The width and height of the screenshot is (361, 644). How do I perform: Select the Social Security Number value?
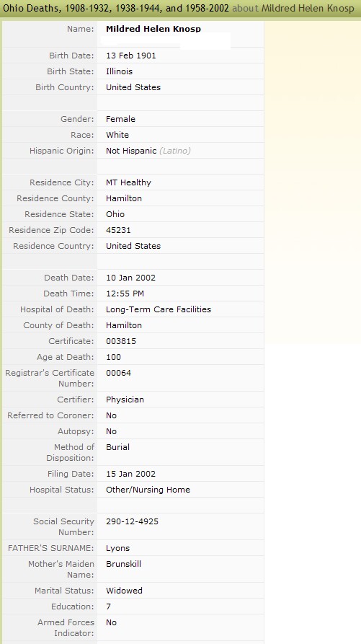click(x=132, y=521)
